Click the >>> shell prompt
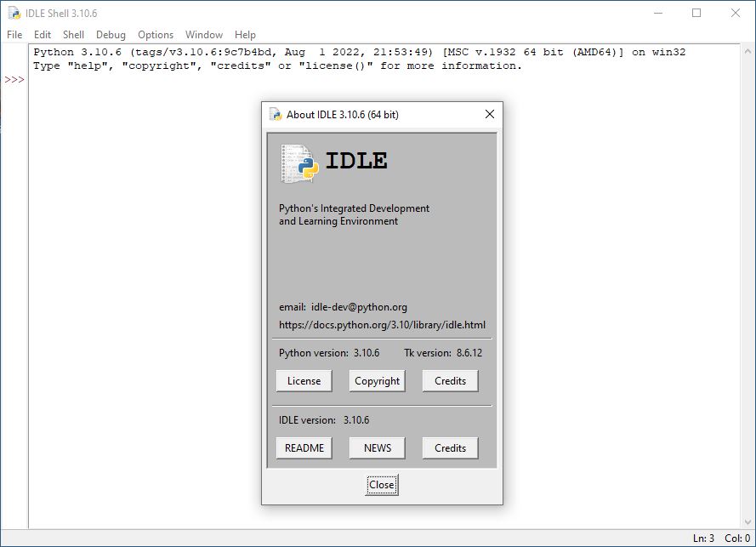Screen dimensions: 756x547 click(x=14, y=80)
